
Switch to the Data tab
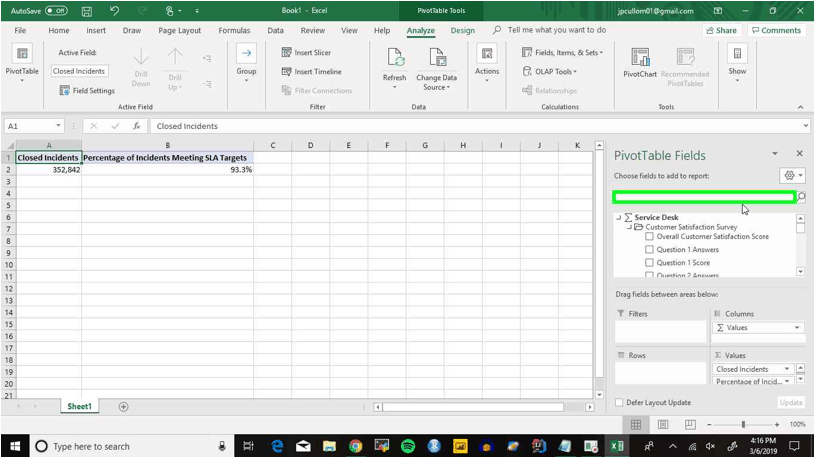click(x=275, y=30)
